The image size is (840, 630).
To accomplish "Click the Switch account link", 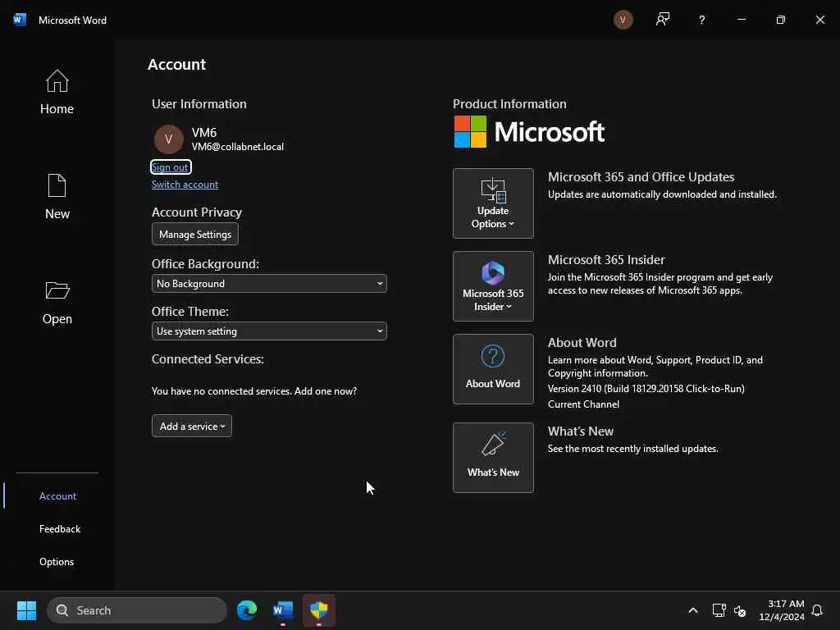I will pyautogui.click(x=185, y=185).
